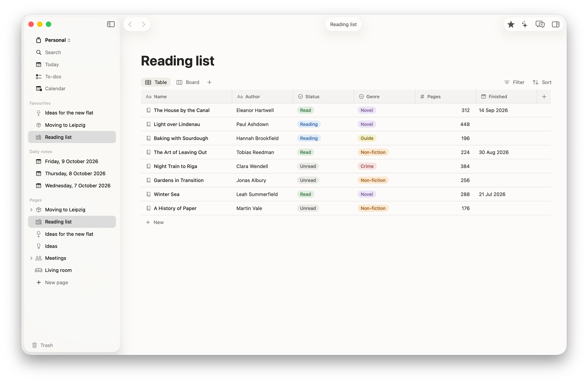Expand Moving to Leipzig under Pages
Image resolution: width=588 pixels, height=383 pixels.
click(x=31, y=209)
